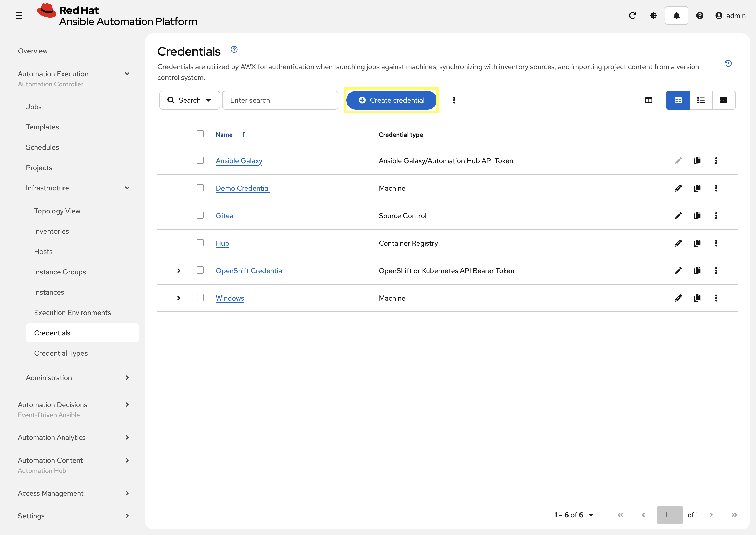Check the Ansible Galaxy row checkbox
The height and width of the screenshot is (535, 756).
pos(200,160)
